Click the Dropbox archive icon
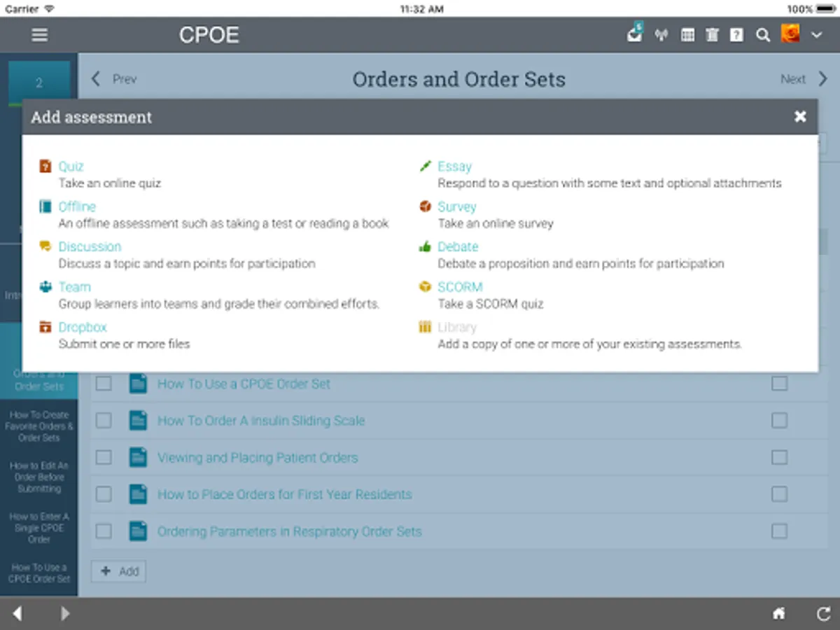 click(45, 327)
